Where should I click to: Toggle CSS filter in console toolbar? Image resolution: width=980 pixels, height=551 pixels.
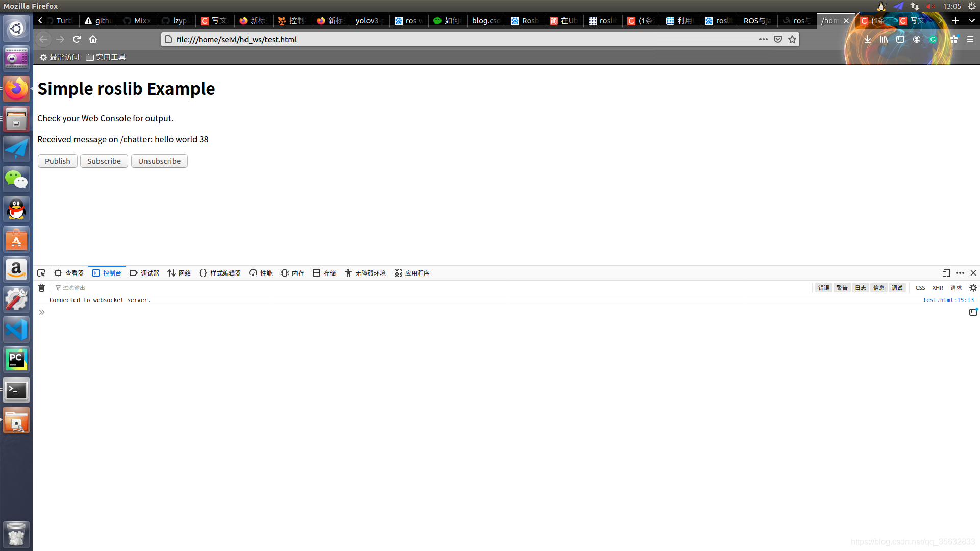point(920,287)
